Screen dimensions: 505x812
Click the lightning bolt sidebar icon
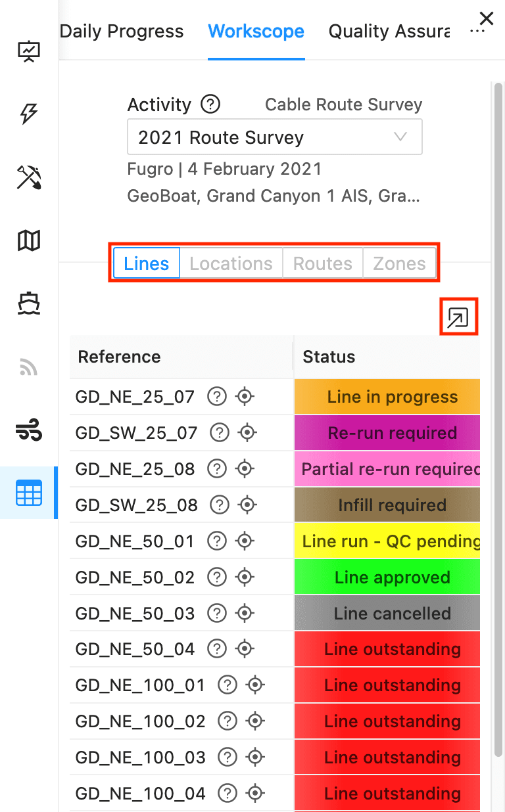(29, 114)
